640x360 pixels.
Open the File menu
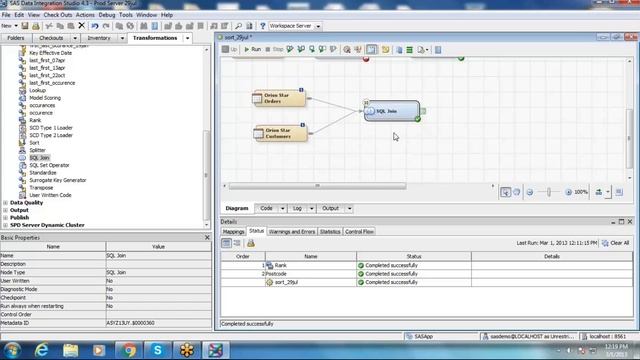[6, 15]
